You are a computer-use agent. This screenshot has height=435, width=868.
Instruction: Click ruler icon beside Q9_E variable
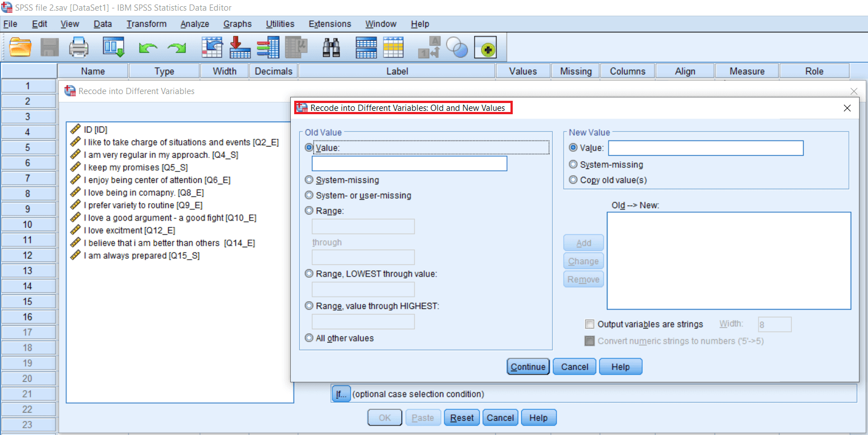pos(75,205)
